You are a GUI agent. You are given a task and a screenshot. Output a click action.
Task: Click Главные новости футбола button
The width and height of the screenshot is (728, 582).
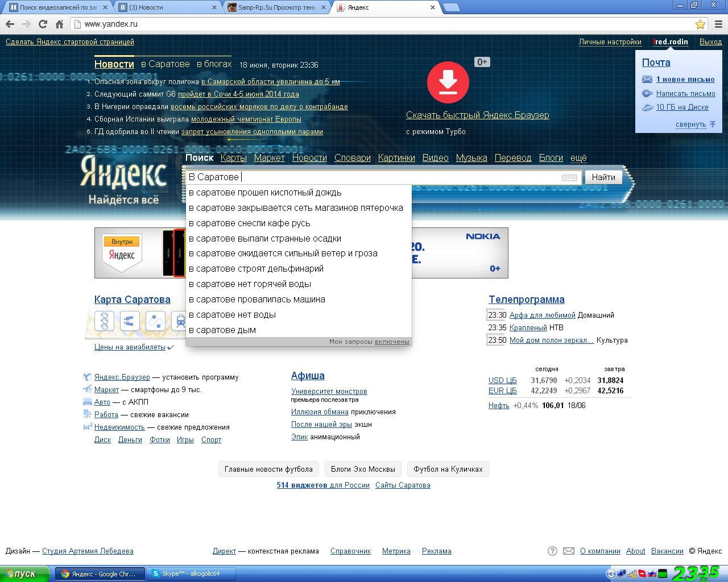(x=268, y=469)
